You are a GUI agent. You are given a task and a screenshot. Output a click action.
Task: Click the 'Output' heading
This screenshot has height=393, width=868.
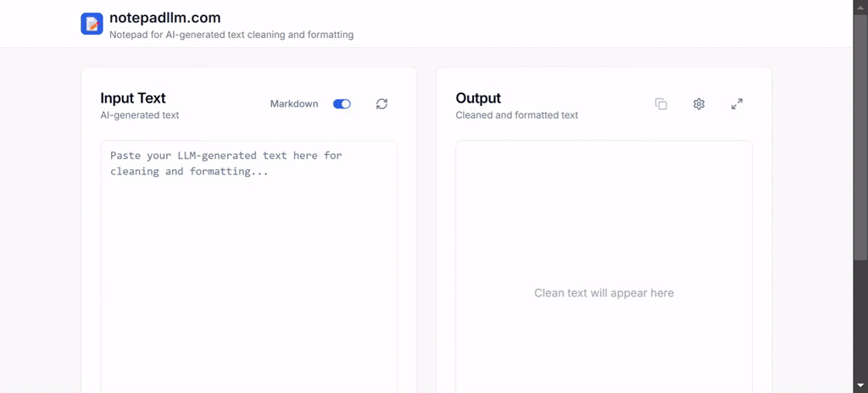pos(478,98)
